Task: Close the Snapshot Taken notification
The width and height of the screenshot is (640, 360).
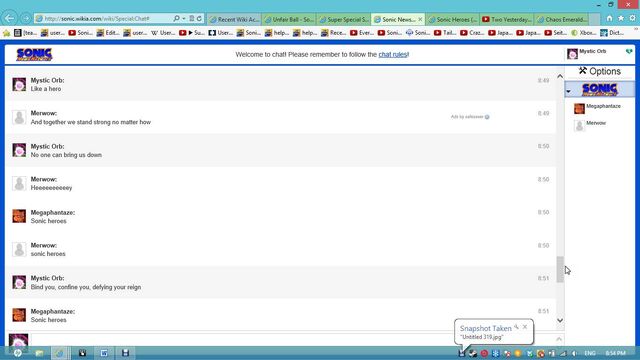Action: (525, 327)
